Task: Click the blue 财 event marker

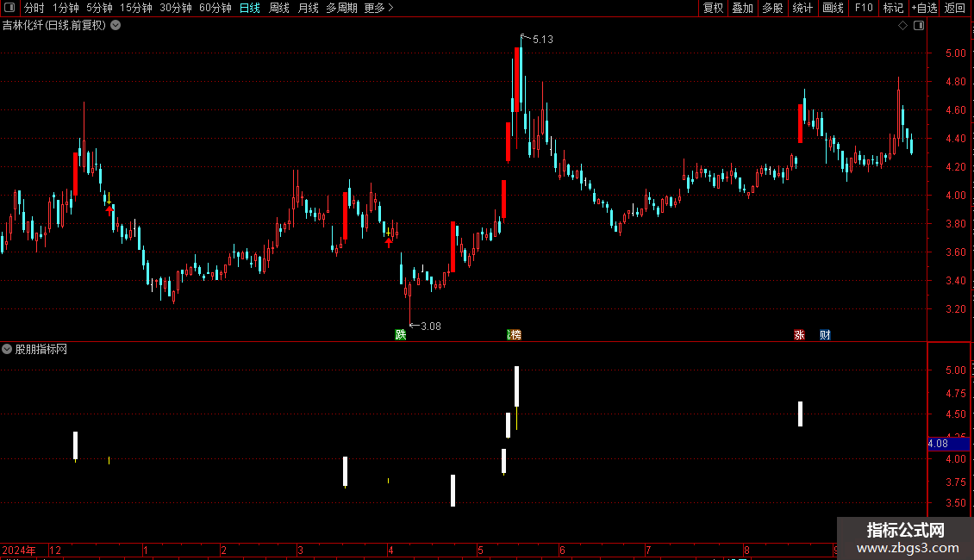Action: point(825,334)
